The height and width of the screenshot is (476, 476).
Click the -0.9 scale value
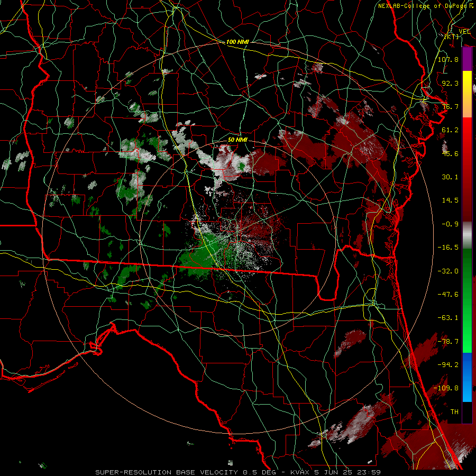[450, 224]
